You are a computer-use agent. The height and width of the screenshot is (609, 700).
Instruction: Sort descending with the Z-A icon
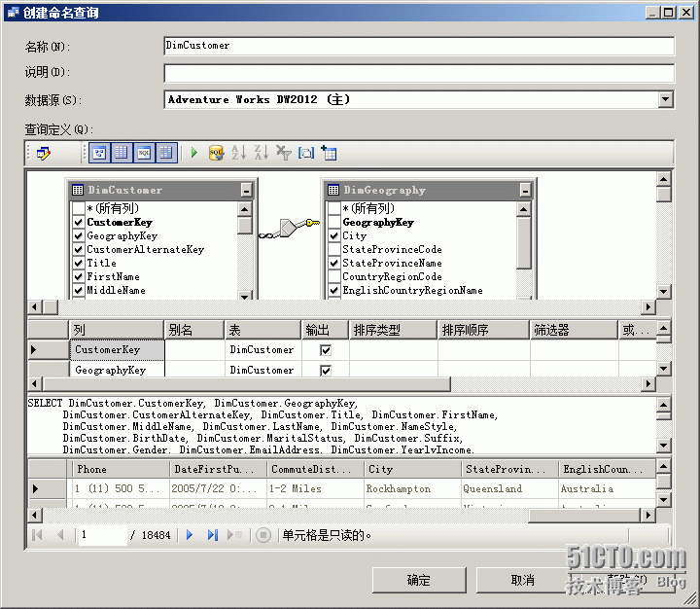[262, 153]
